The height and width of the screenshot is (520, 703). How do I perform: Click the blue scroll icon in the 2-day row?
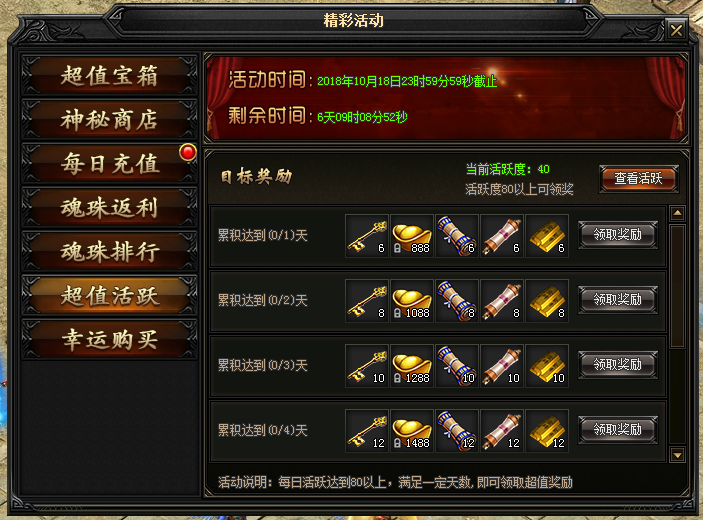click(457, 301)
